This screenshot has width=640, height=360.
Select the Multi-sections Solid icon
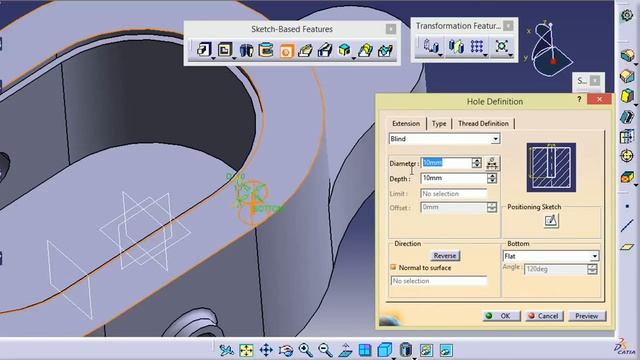[365, 50]
